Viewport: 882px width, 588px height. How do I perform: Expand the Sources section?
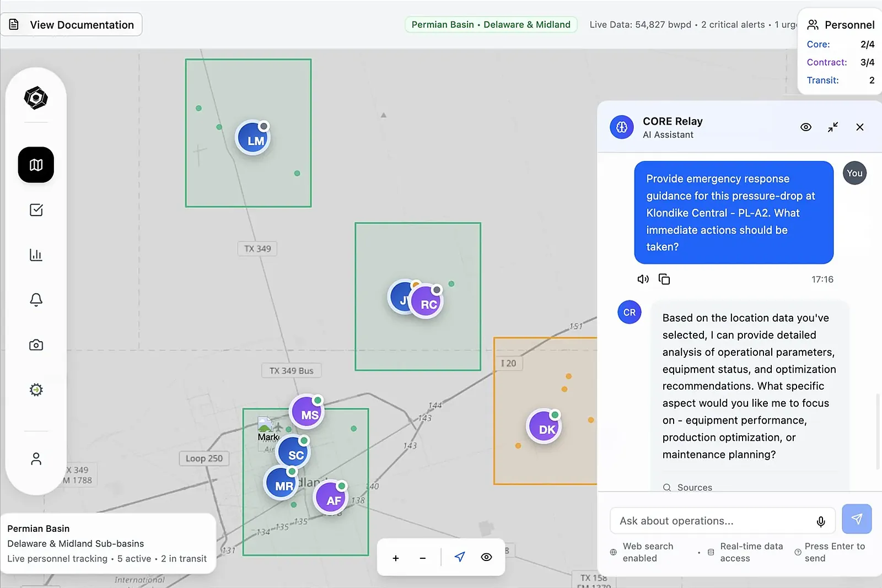point(687,487)
